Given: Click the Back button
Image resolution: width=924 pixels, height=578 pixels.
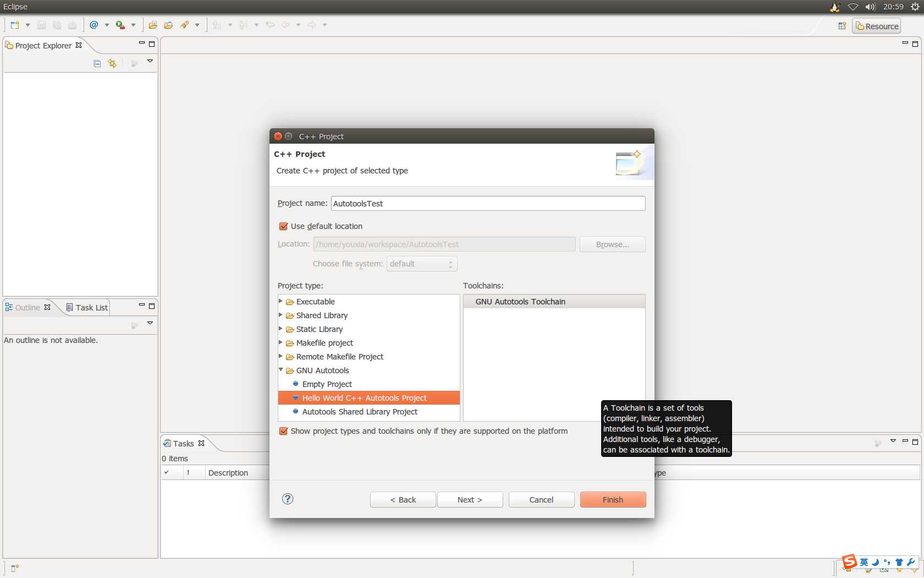Looking at the screenshot, I should pyautogui.click(x=403, y=499).
